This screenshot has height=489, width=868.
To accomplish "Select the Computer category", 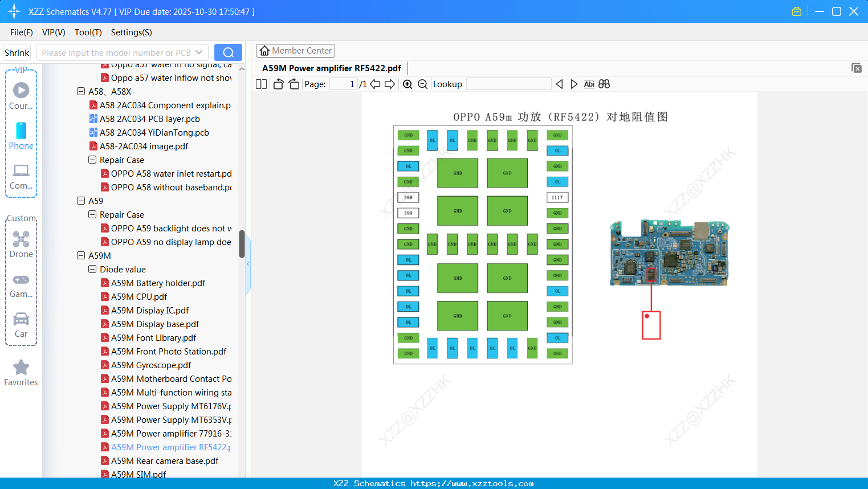I will (21, 176).
